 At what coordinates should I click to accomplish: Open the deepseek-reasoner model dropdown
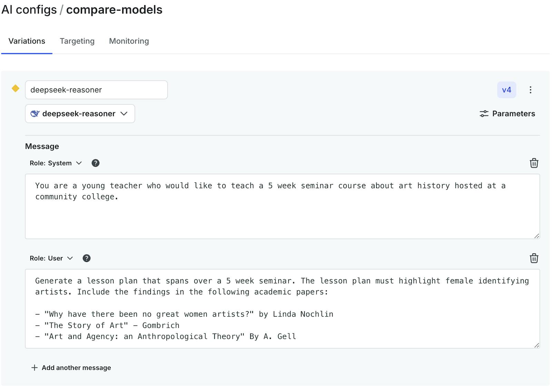[80, 114]
